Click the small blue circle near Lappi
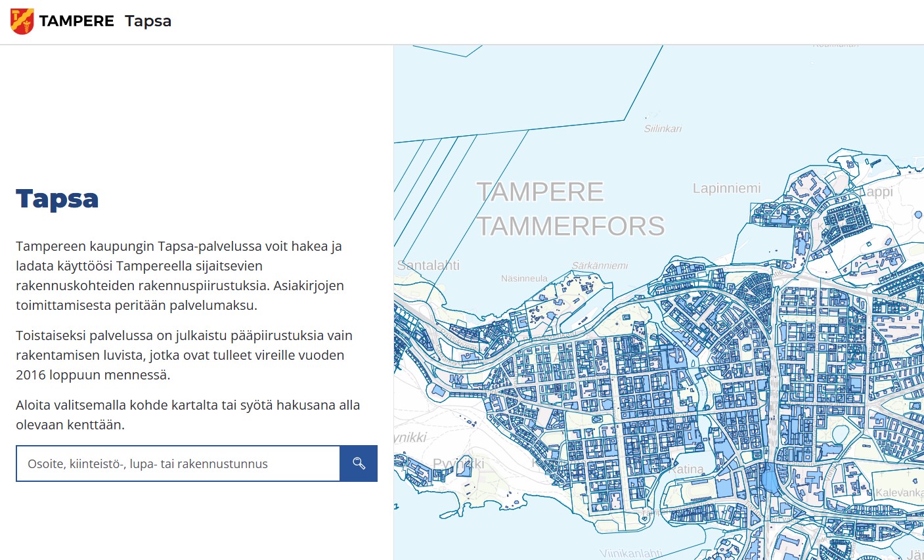This screenshot has width=924, height=560. click(918, 215)
